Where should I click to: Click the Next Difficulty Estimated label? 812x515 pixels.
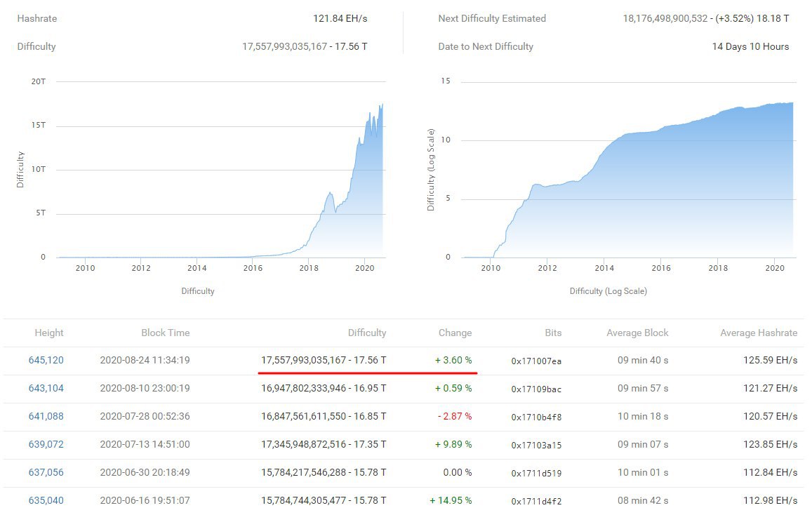point(492,19)
